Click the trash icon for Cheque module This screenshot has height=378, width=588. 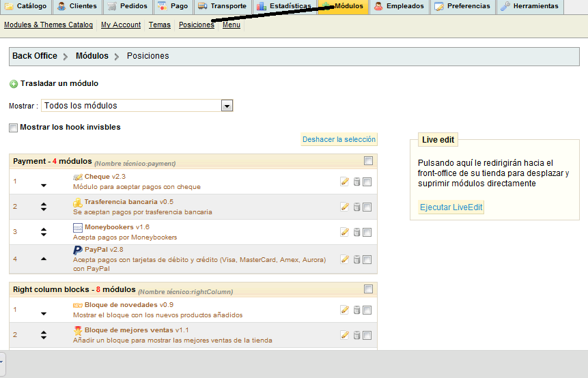point(356,181)
